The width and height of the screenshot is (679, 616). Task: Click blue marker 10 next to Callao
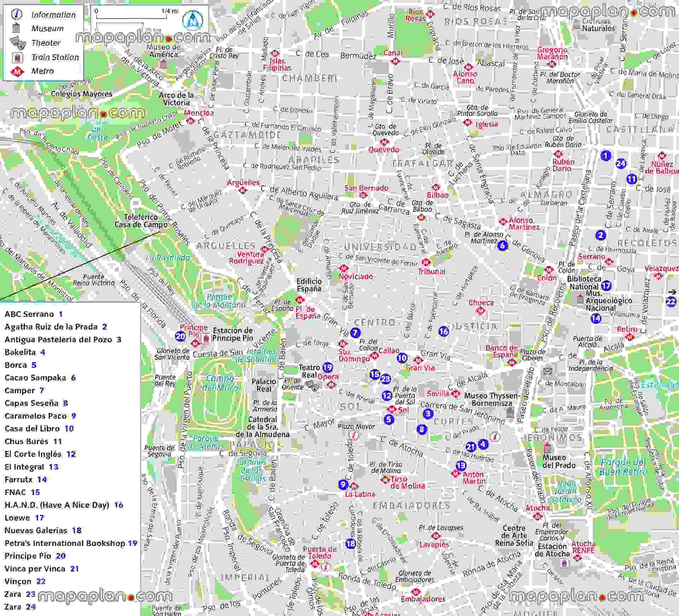tap(402, 358)
